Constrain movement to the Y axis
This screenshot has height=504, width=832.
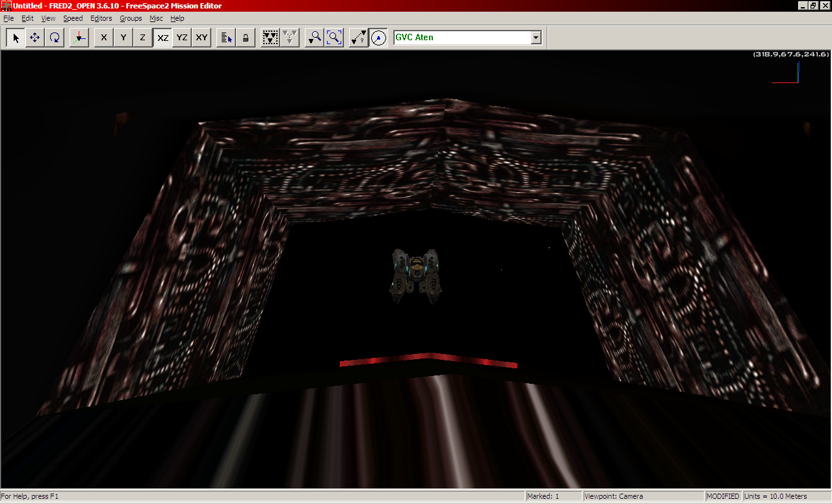click(123, 38)
